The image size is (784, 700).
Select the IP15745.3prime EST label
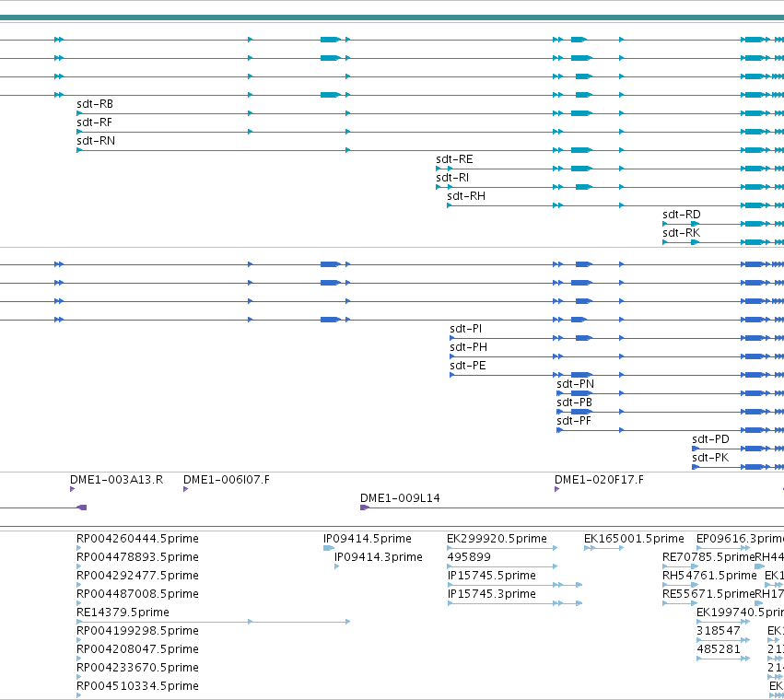(x=492, y=594)
